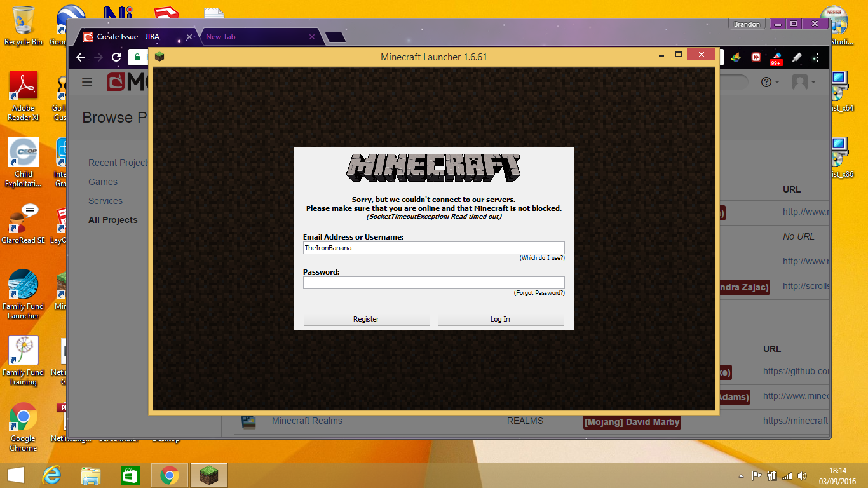Close the New Tab tab in Chrome
The image size is (868, 488).
tap(311, 37)
